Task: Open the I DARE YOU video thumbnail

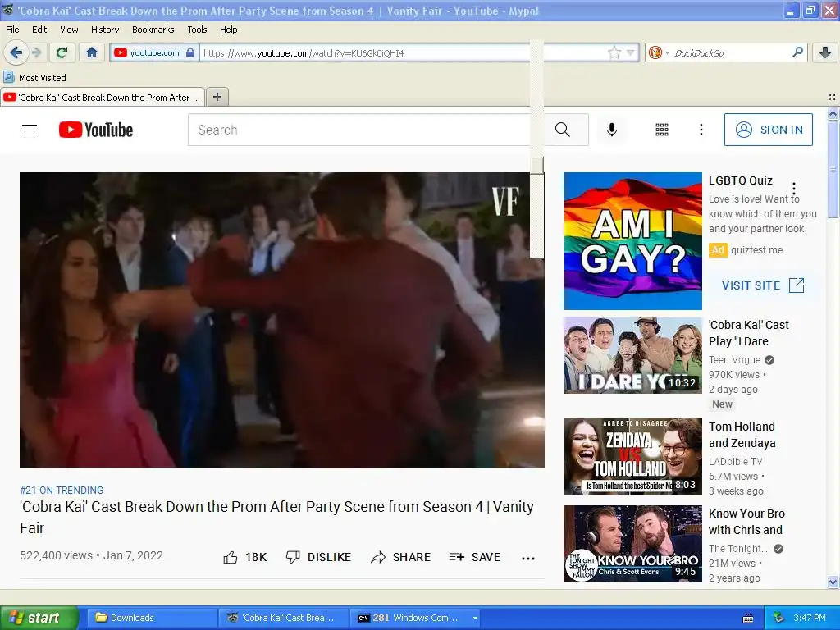Action: coord(632,355)
